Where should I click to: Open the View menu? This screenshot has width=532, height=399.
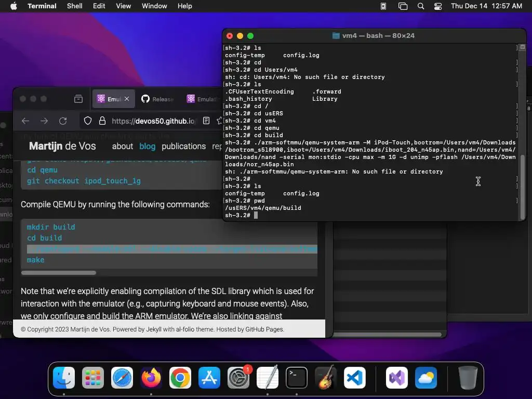[124, 6]
